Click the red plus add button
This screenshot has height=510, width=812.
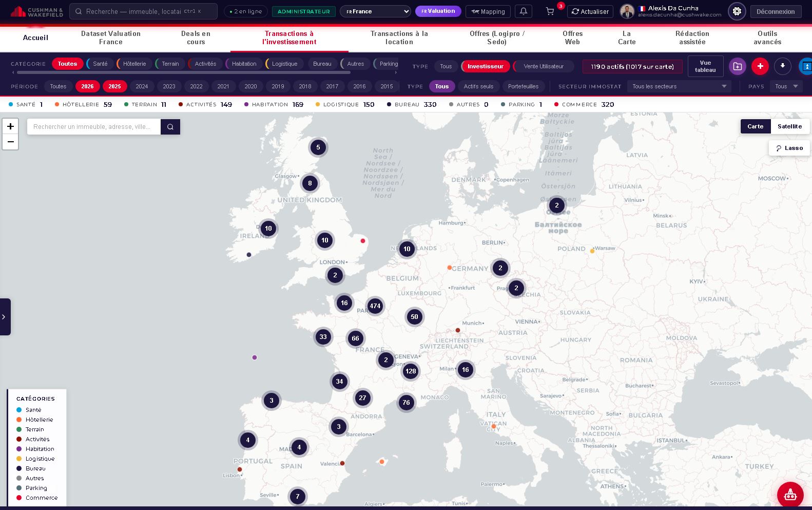(x=760, y=66)
